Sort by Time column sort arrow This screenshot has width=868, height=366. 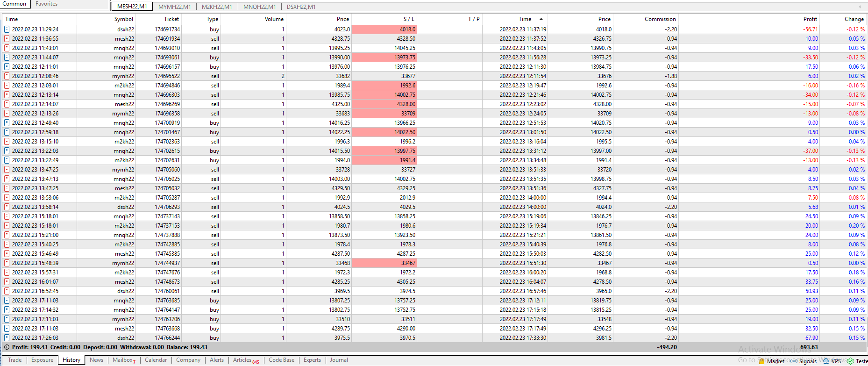[x=541, y=19]
